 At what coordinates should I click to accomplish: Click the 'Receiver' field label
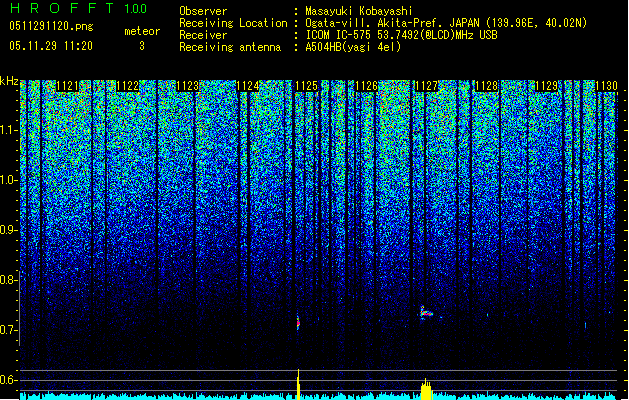pyautogui.click(x=203, y=35)
